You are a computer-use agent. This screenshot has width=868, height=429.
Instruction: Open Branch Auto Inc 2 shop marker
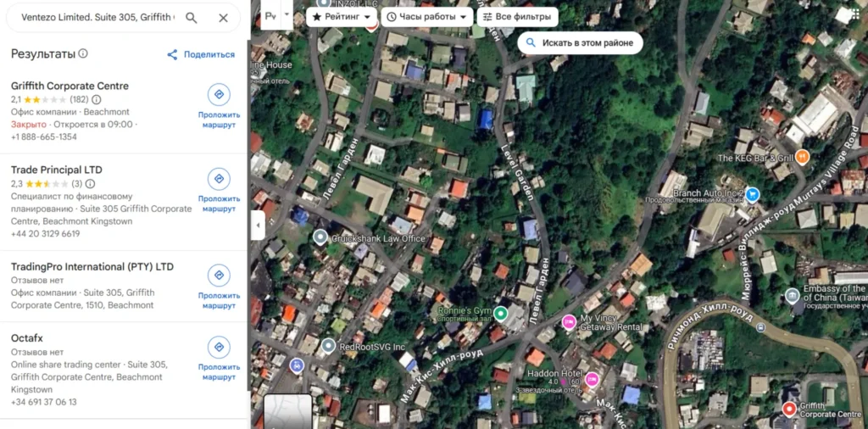pos(752,195)
